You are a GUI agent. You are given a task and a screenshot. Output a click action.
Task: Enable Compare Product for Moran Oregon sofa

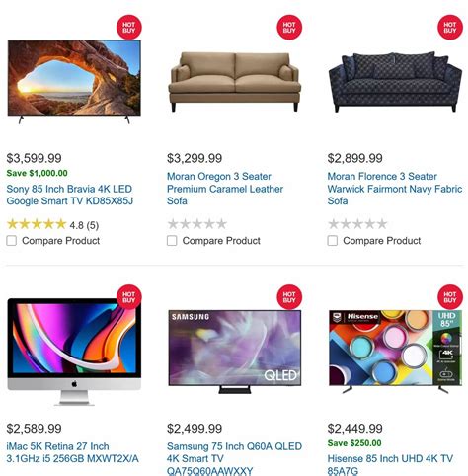(172, 241)
